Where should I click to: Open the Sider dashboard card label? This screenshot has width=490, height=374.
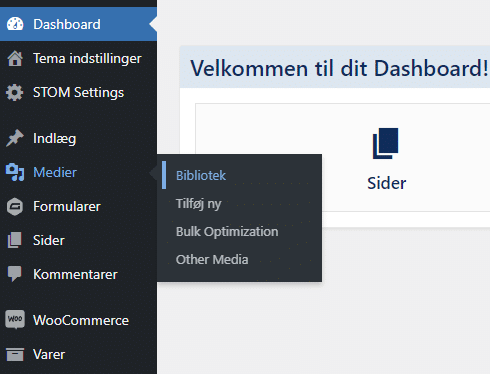pyautogui.click(x=387, y=183)
